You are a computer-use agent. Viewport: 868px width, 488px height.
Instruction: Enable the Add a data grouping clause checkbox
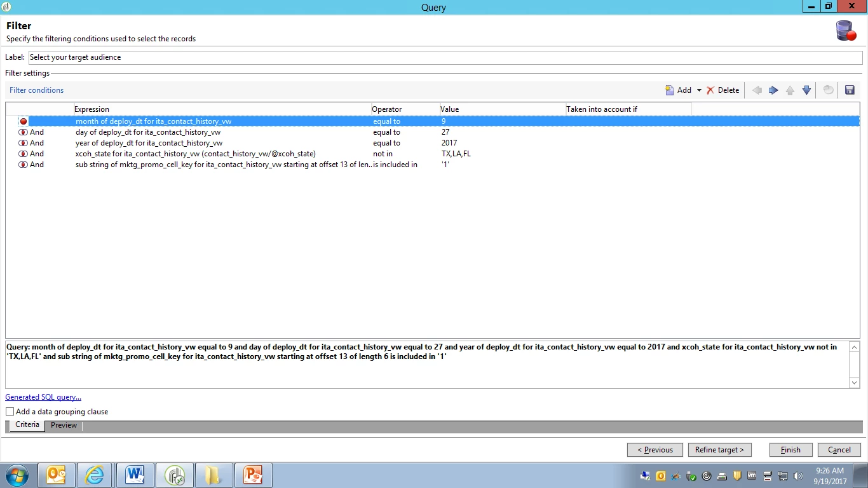[x=10, y=412]
